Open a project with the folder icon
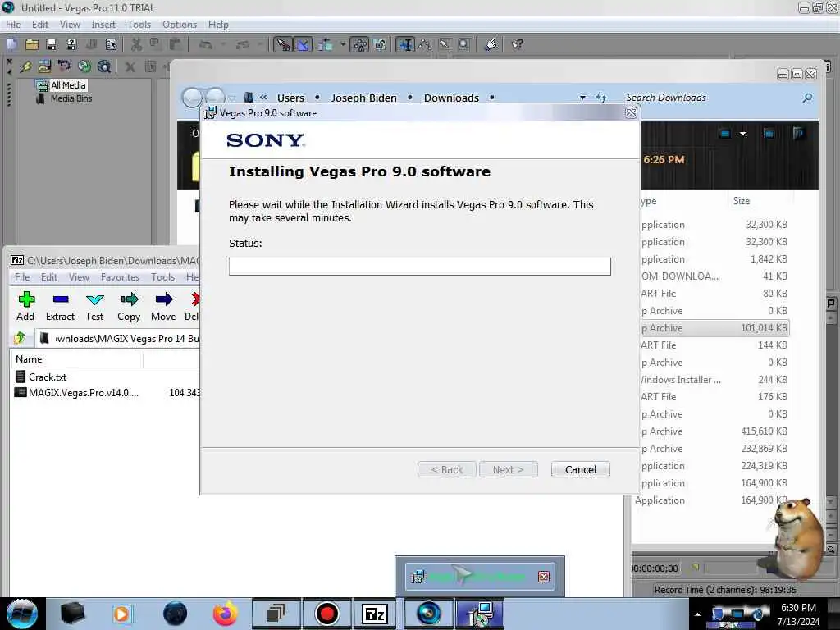Viewport: 840px width, 630px height. coord(32,44)
